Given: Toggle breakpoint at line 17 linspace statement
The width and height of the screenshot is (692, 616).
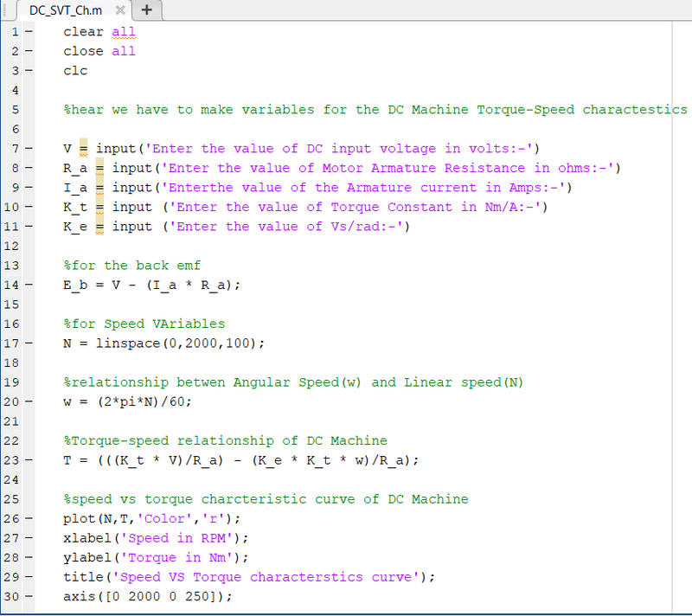Looking at the screenshot, I should click(29, 343).
